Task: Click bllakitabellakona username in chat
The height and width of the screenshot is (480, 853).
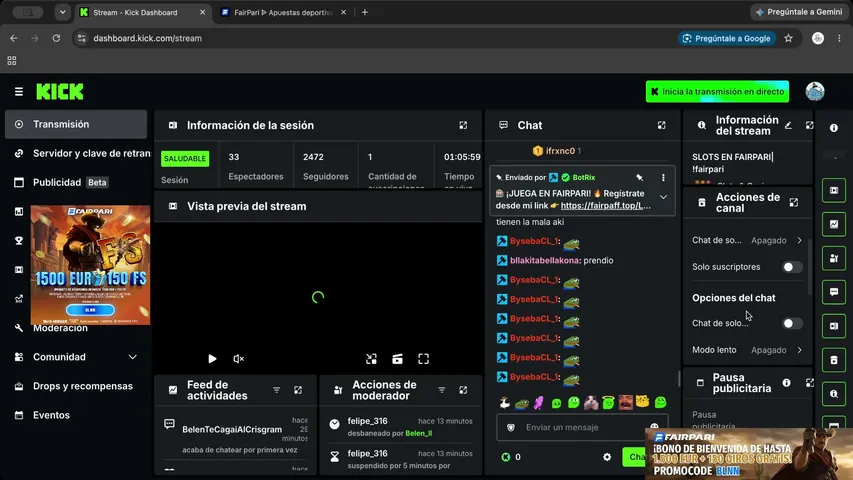Action: click(x=545, y=260)
